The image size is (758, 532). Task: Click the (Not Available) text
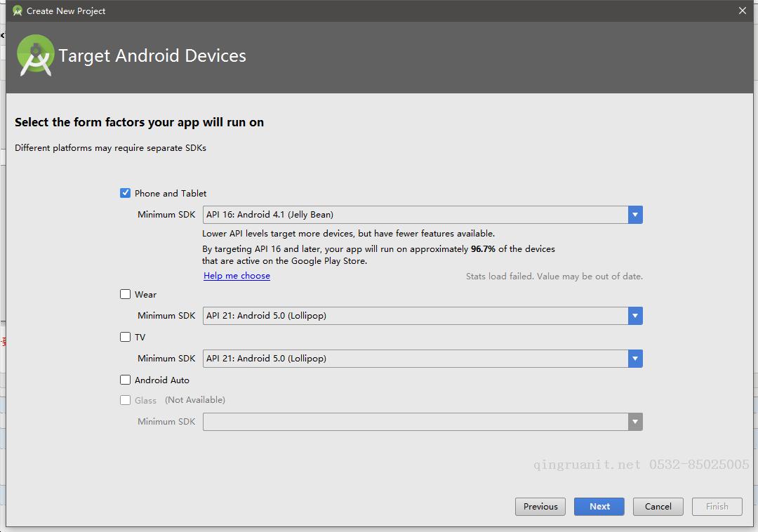tap(195, 400)
